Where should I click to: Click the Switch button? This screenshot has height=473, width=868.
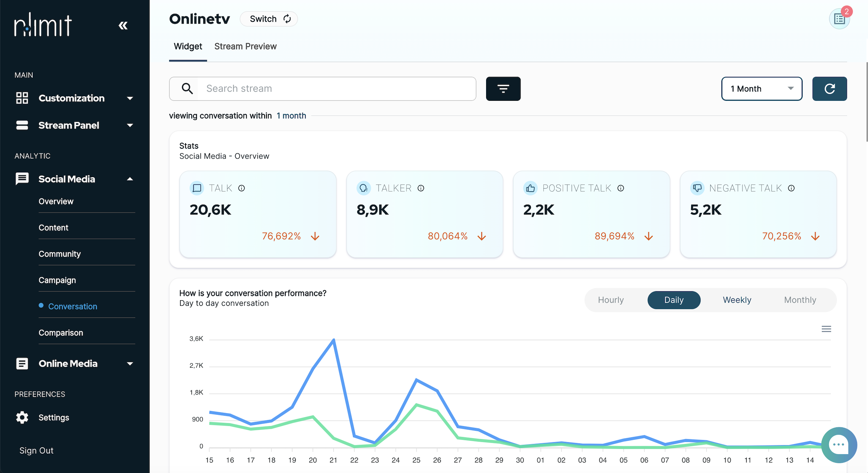(x=269, y=19)
